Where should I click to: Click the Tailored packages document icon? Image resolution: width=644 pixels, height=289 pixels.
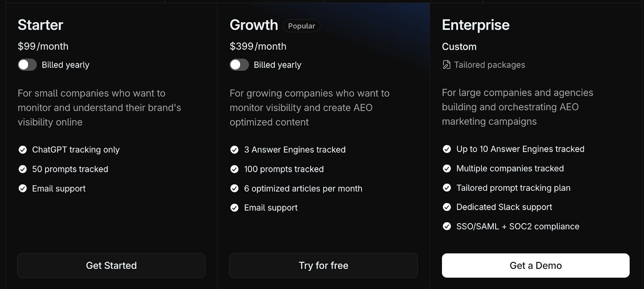[x=446, y=65]
